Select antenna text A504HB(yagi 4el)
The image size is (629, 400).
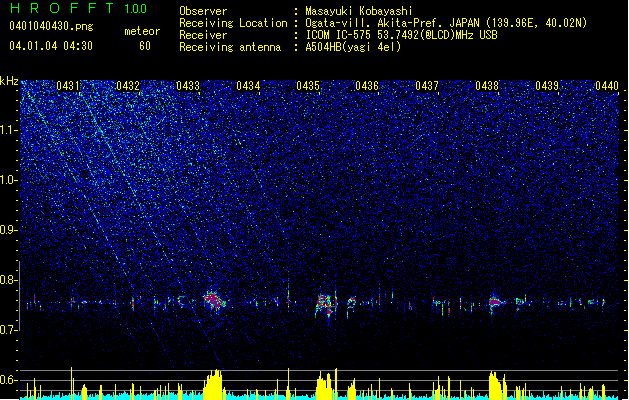tap(353, 47)
